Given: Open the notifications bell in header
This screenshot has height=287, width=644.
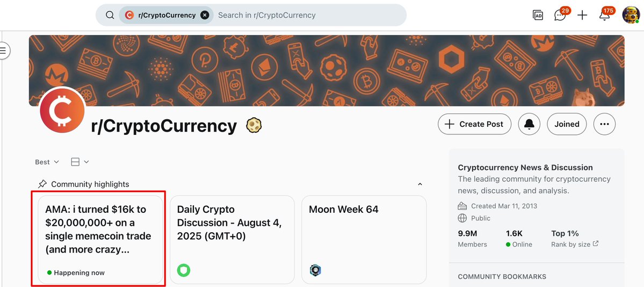Looking at the screenshot, I should 604,15.
